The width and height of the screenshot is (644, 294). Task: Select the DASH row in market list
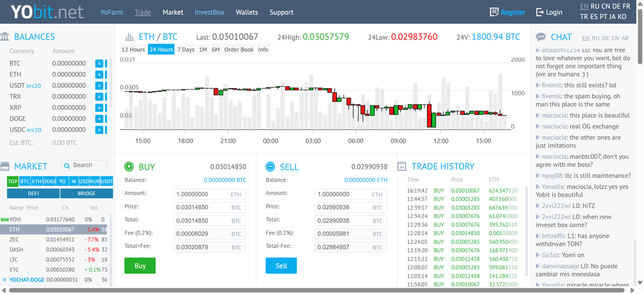pos(55,249)
